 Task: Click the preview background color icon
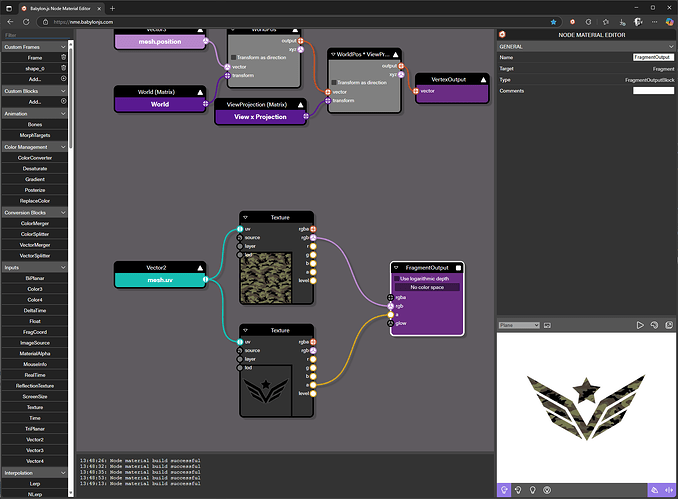click(654, 325)
